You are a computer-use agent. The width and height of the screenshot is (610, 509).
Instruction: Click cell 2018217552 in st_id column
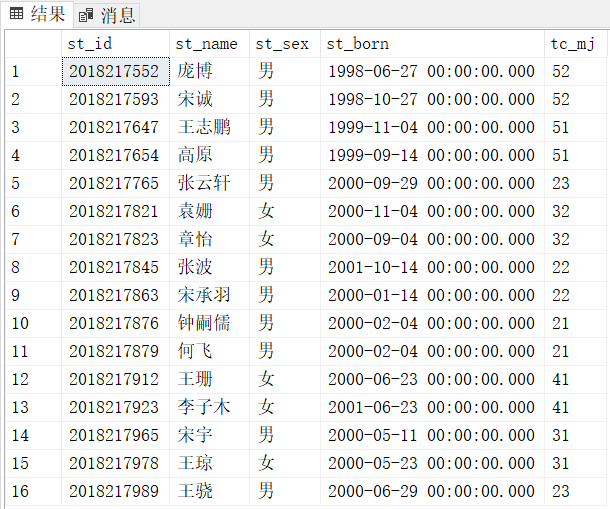coord(116,72)
